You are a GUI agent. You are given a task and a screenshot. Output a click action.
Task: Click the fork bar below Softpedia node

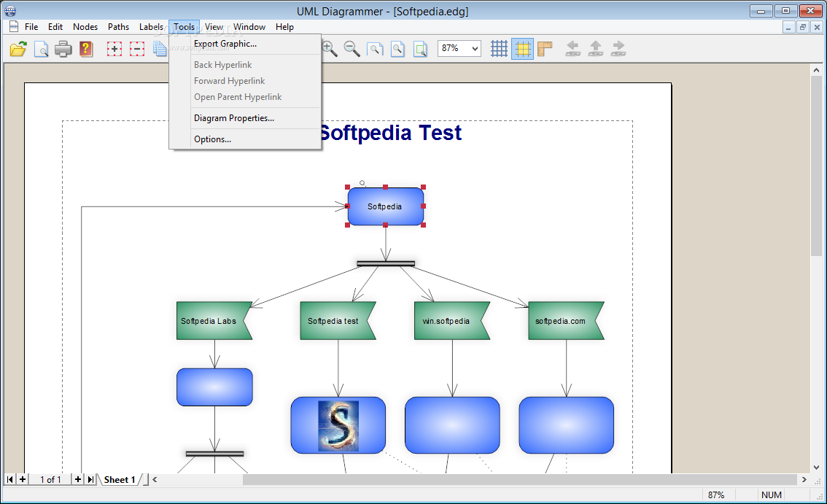pos(386,263)
